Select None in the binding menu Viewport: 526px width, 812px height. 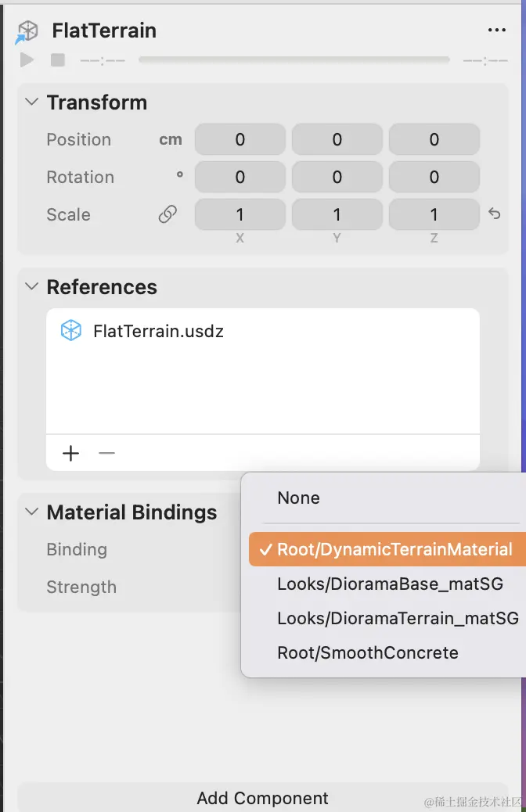(298, 498)
